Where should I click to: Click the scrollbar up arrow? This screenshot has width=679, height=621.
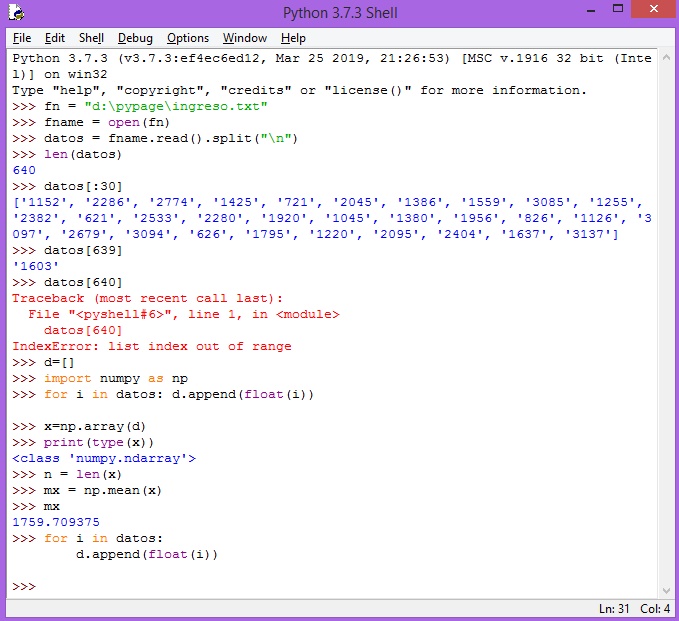coord(666,58)
